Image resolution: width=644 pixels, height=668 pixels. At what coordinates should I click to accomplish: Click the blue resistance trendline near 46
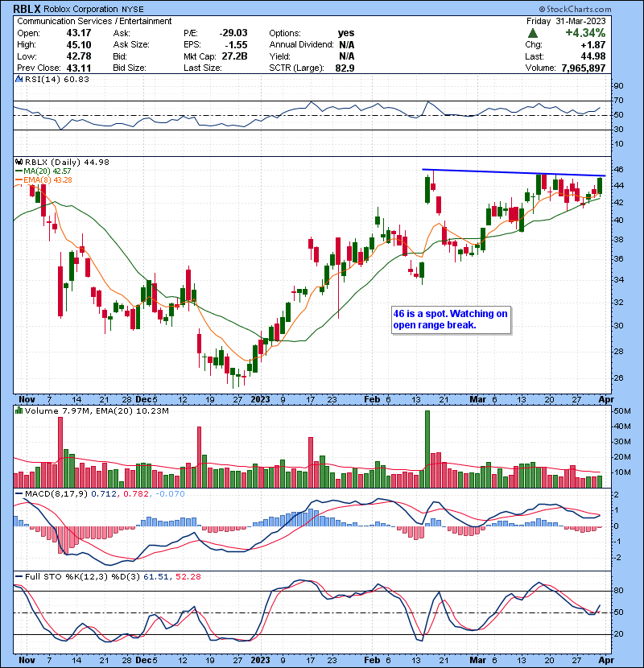tap(514, 172)
